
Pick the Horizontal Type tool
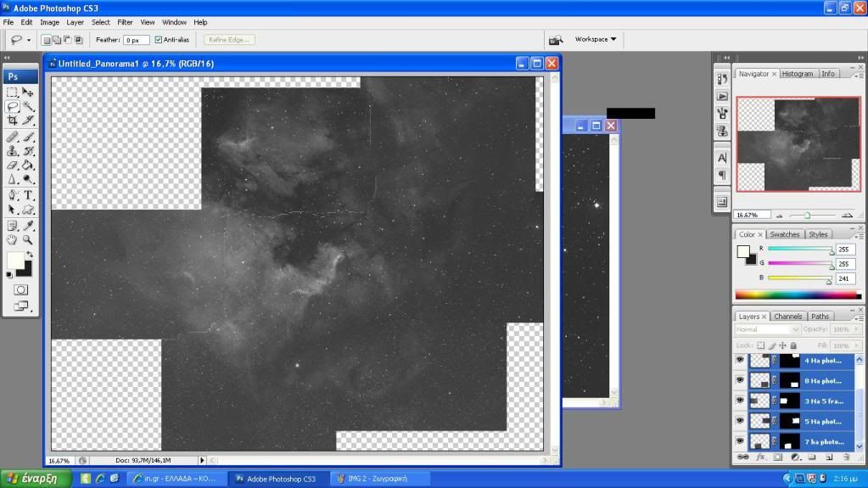28,195
